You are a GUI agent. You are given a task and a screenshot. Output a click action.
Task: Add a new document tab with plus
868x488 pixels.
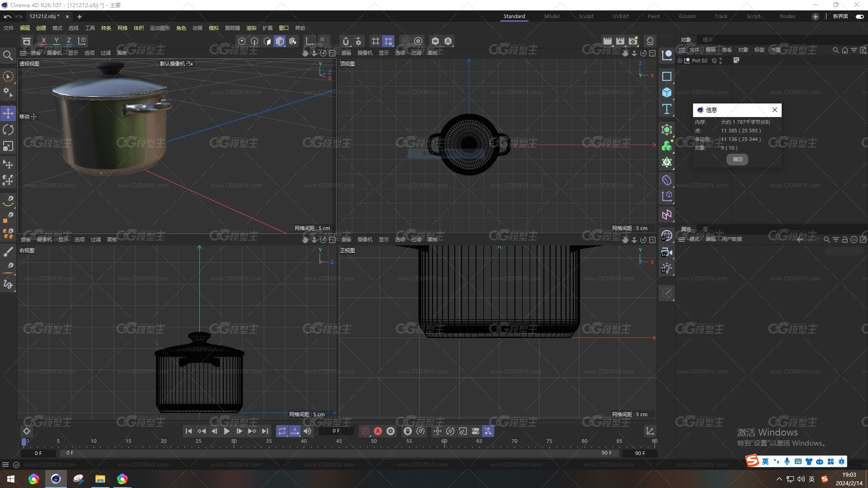(80, 17)
